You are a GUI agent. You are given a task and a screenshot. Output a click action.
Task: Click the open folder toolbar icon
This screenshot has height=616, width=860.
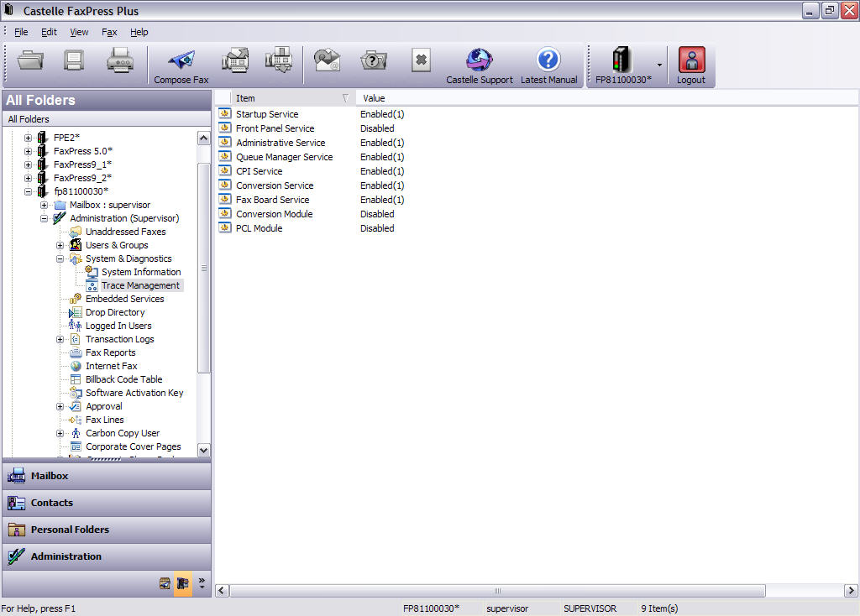30,60
